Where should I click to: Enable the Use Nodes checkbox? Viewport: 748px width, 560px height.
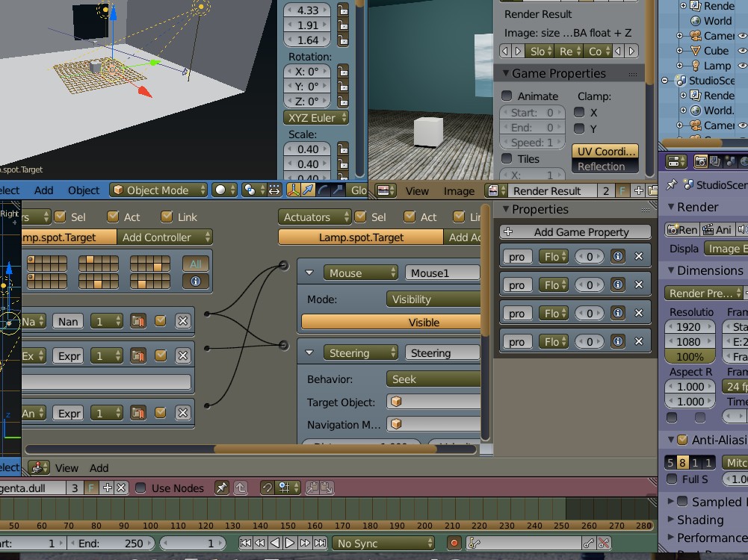pos(140,488)
